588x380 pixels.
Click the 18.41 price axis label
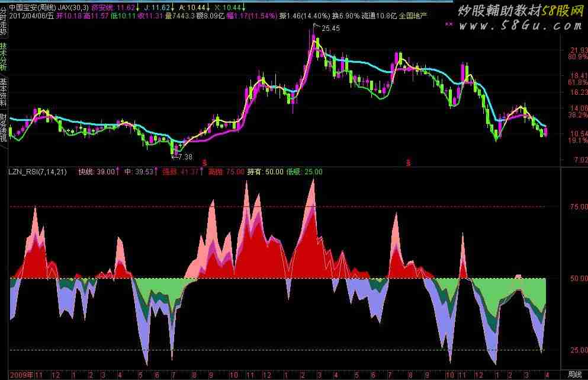(x=579, y=76)
